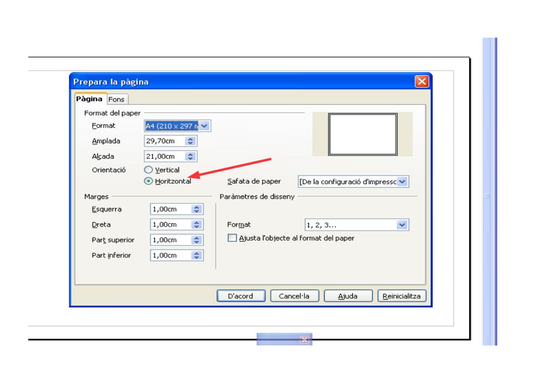Click the Dreta margin input field
The image size is (555, 392).
pyautogui.click(x=171, y=225)
